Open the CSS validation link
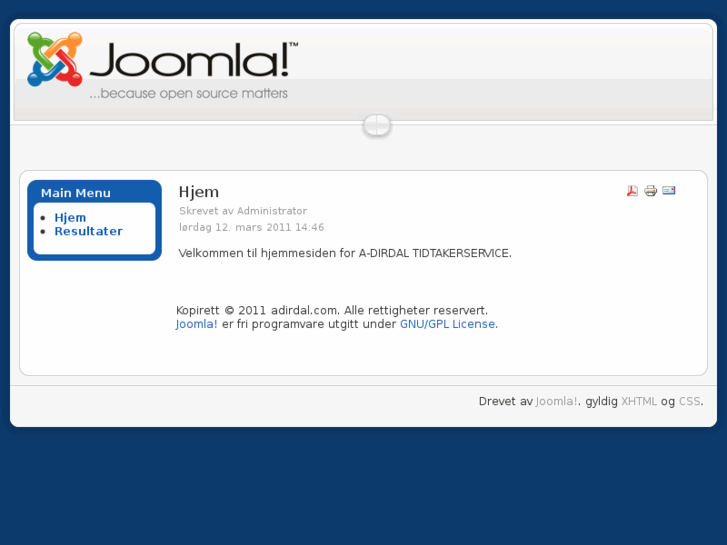727x545 pixels. click(x=689, y=401)
